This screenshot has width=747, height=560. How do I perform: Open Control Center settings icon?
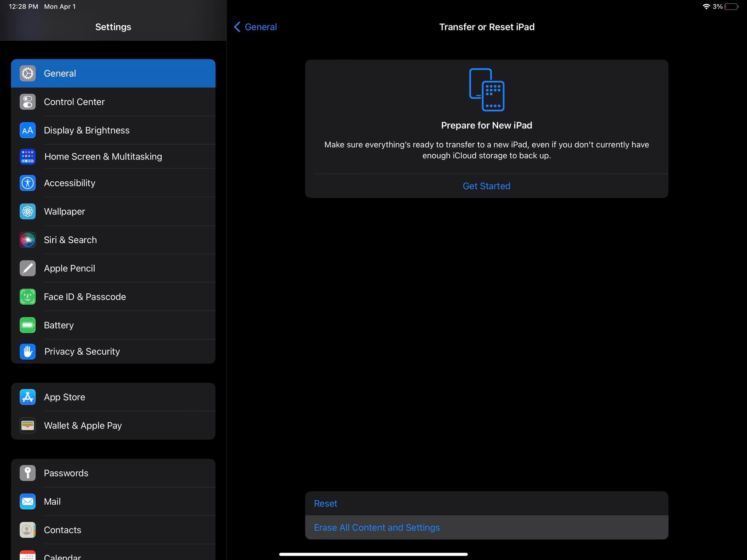click(27, 102)
